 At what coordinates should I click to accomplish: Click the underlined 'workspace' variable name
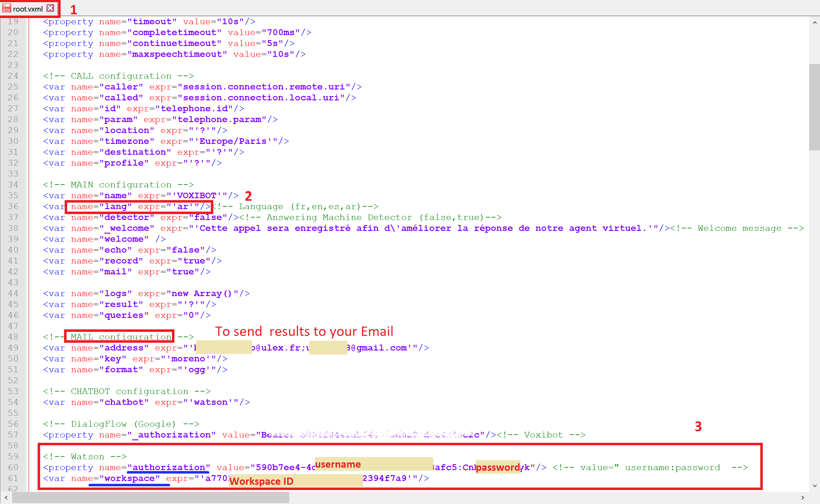129,478
